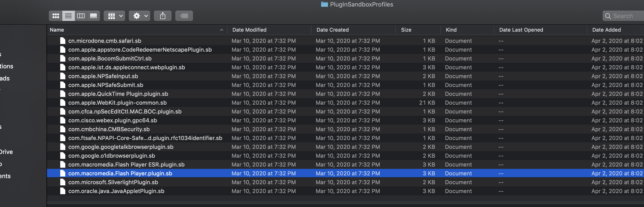
Task: Select com.apple.QuickTime Plugin.plugin.sb file
Action: 345,94
